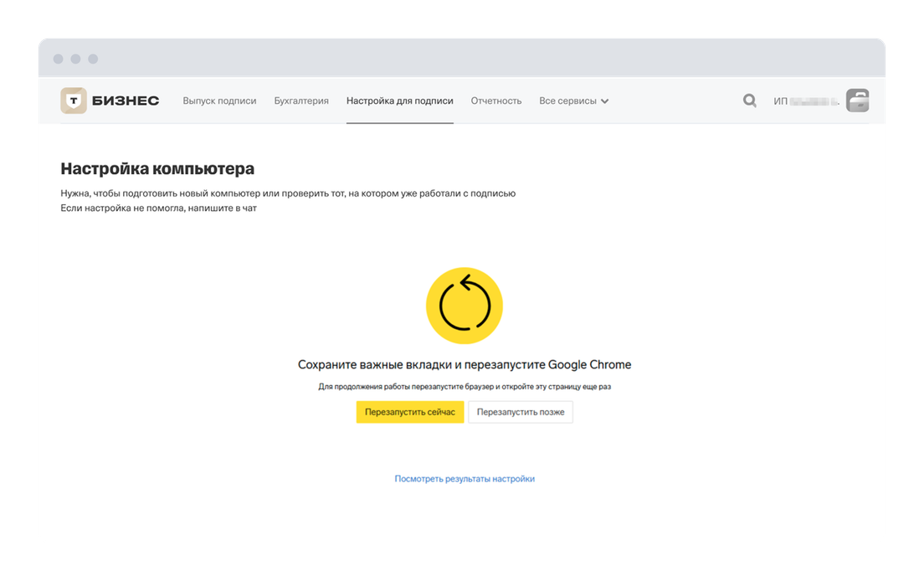The image size is (924, 581).
Task: Open the profile avatar icon
Action: (x=857, y=100)
